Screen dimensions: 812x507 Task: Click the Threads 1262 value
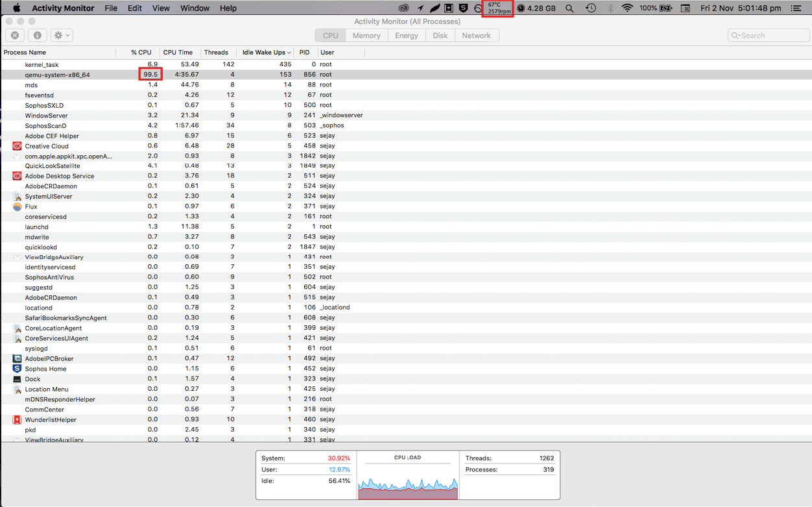[x=547, y=458]
